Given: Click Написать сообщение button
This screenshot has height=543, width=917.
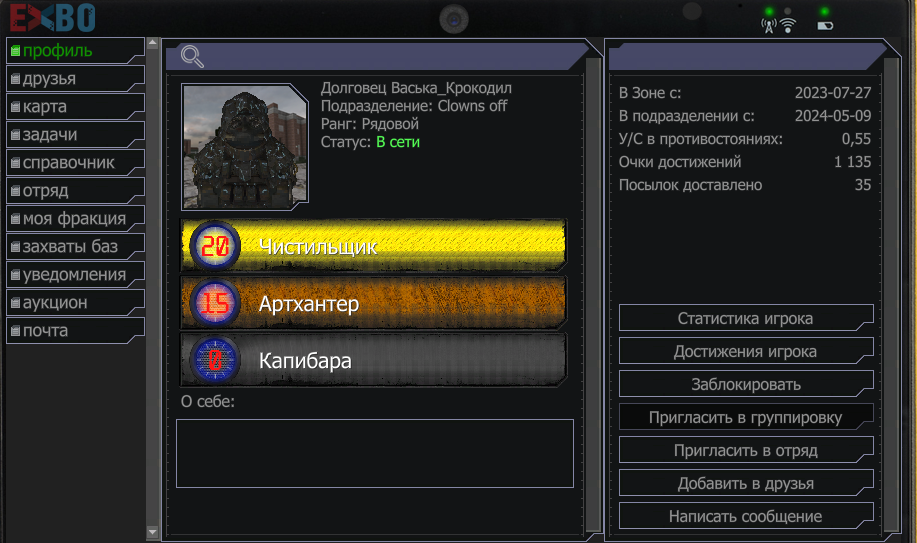Looking at the screenshot, I should pos(746,516).
